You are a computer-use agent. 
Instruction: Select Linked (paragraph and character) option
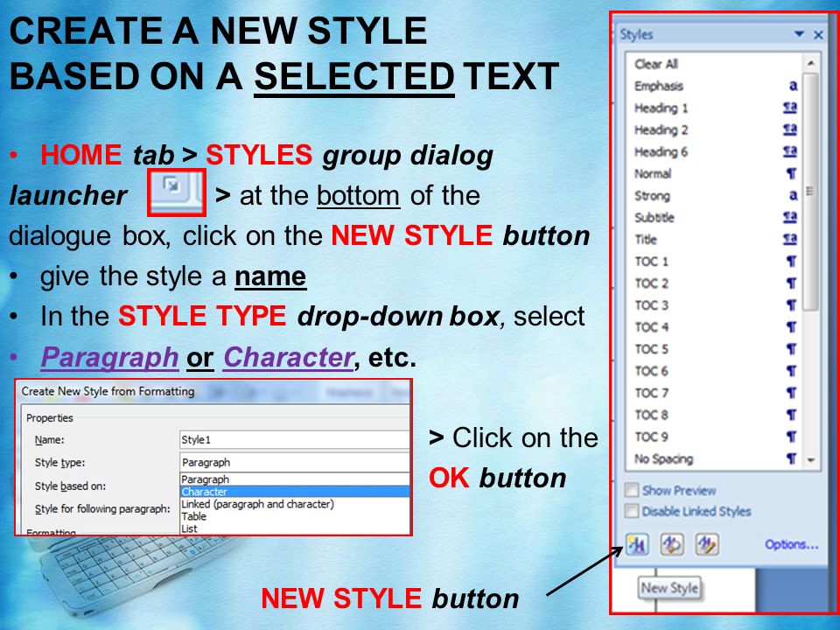coord(294,504)
